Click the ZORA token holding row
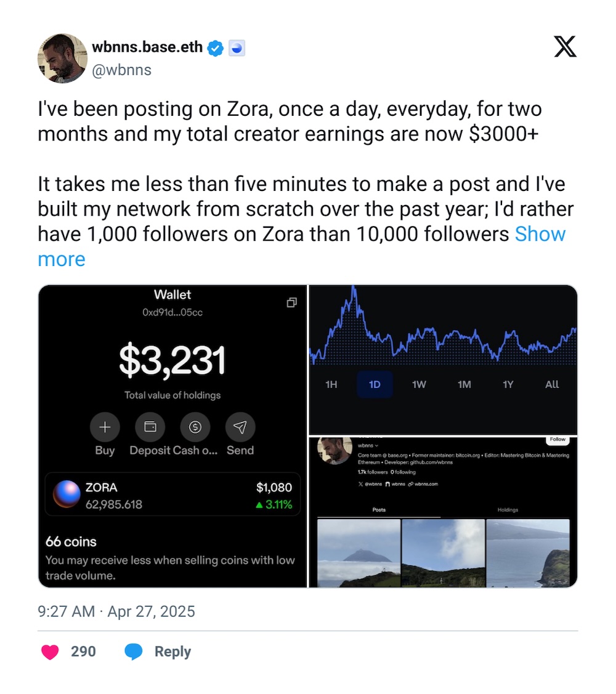616x694 pixels. point(172,494)
